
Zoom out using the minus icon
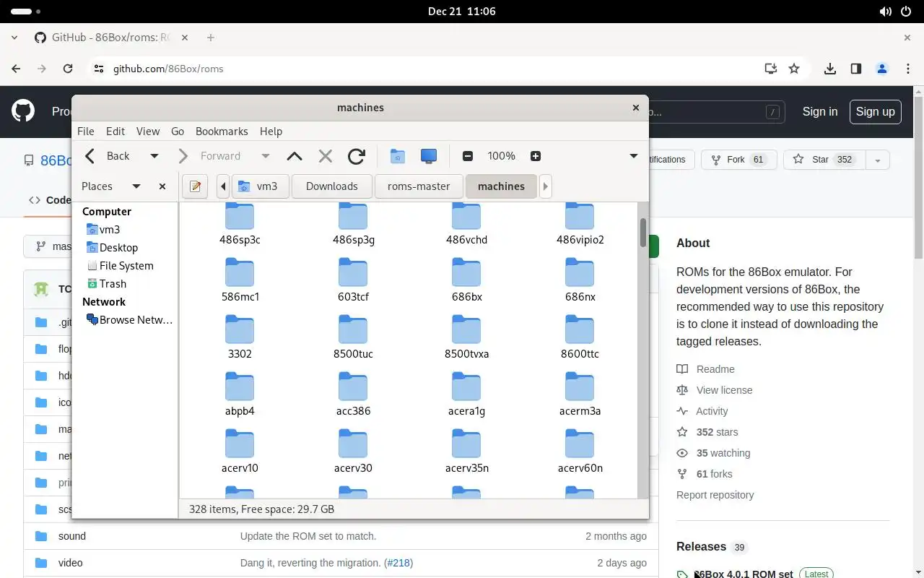pyautogui.click(x=468, y=156)
